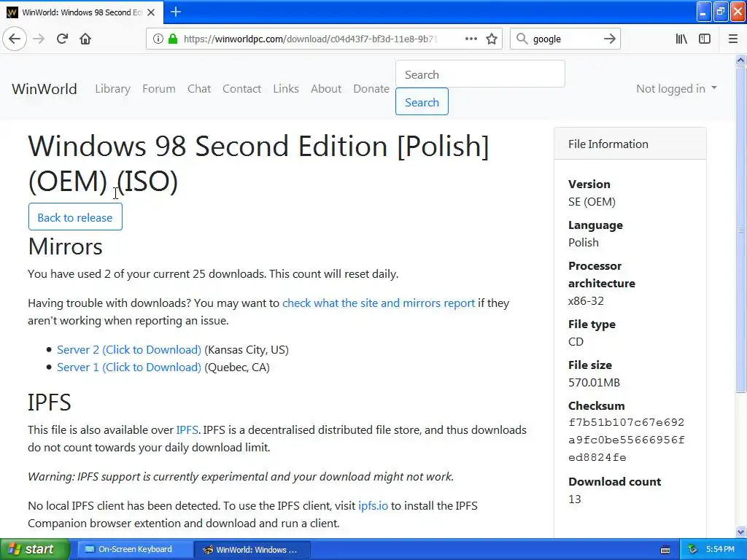The width and height of the screenshot is (747, 560).
Task: Open page actions three-dot menu
Action: pos(471,39)
